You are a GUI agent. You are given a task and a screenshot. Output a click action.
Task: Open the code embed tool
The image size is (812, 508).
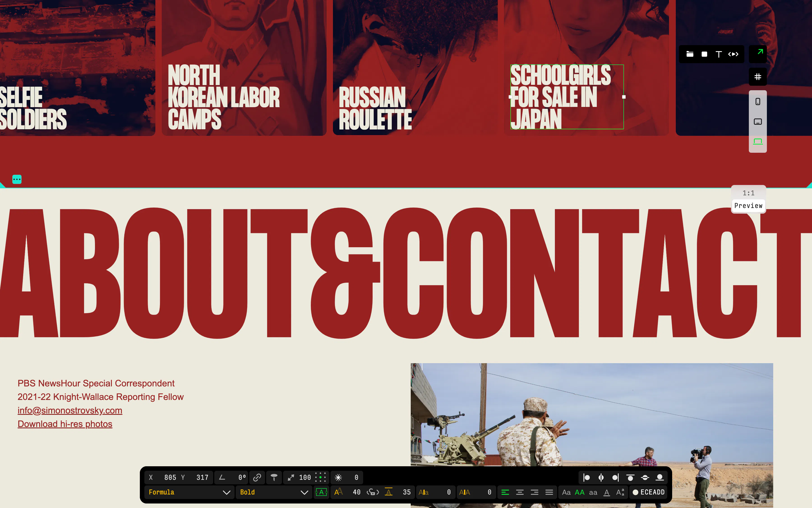point(733,54)
